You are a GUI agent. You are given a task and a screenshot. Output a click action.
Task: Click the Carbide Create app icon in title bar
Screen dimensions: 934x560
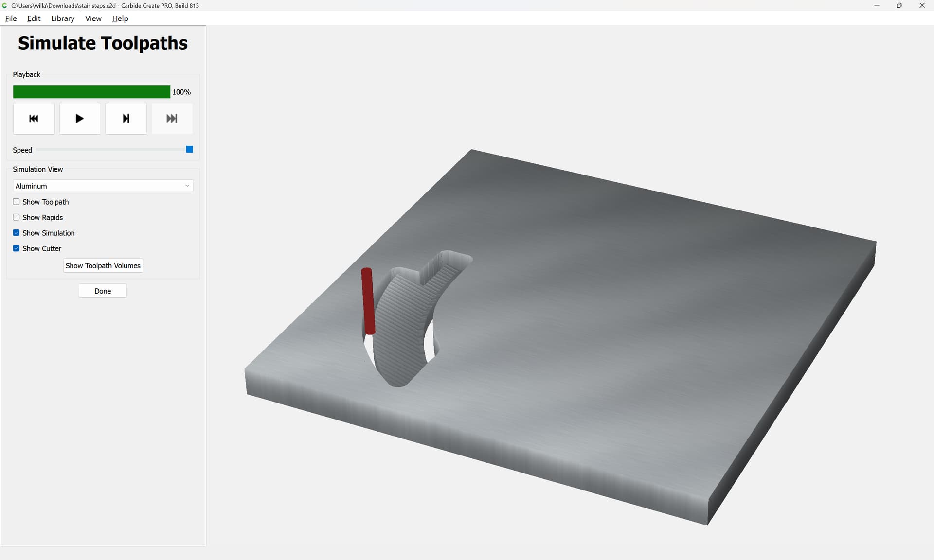pos(5,5)
